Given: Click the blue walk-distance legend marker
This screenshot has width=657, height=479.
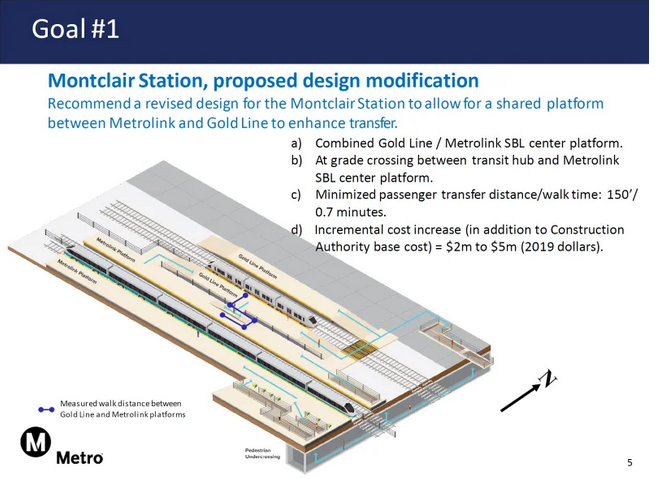Looking at the screenshot, I should tap(46, 409).
